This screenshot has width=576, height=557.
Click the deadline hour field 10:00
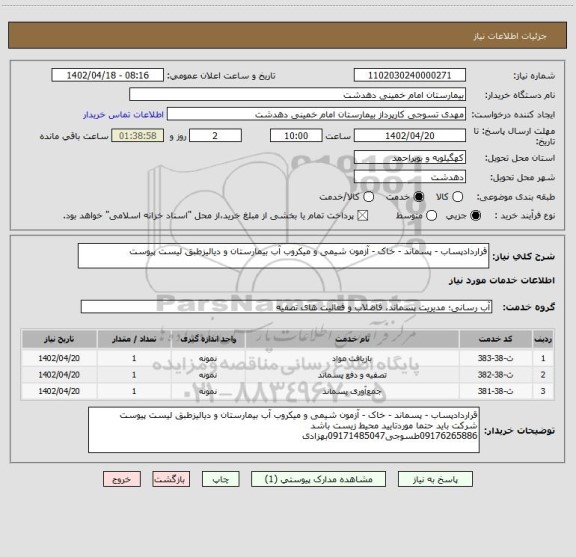pyautogui.click(x=296, y=136)
